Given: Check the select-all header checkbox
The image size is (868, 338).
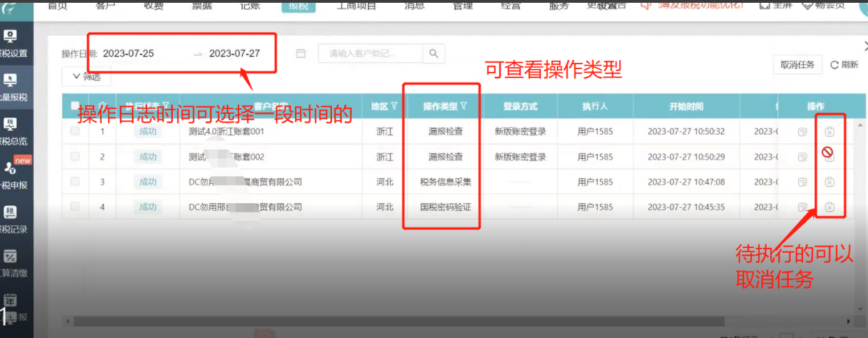Looking at the screenshot, I should pos(75,106).
